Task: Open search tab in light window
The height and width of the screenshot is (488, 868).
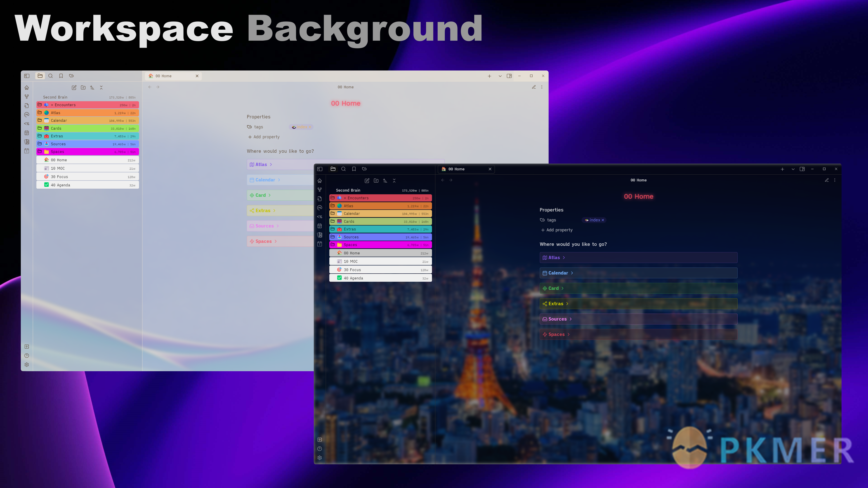Action: click(51, 76)
